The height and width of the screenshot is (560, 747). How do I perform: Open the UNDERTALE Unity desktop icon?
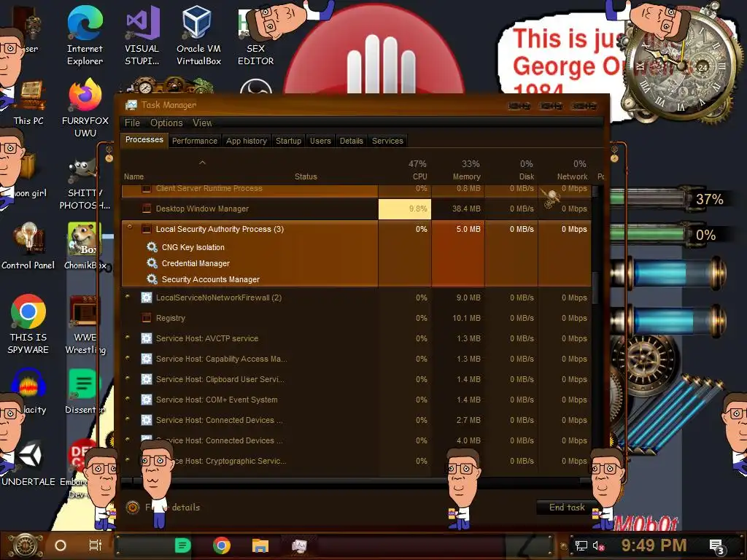[28, 463]
